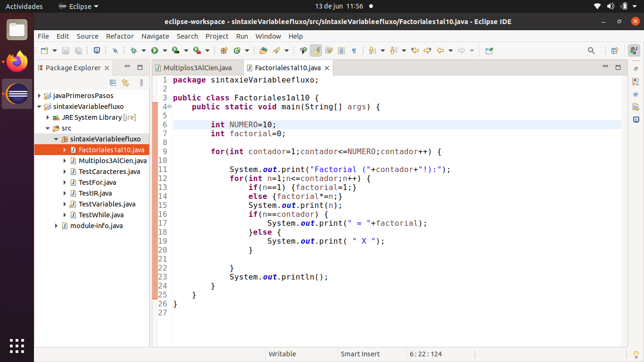Maximize the editor area
Screen dimensions: 644x362
(618, 67)
